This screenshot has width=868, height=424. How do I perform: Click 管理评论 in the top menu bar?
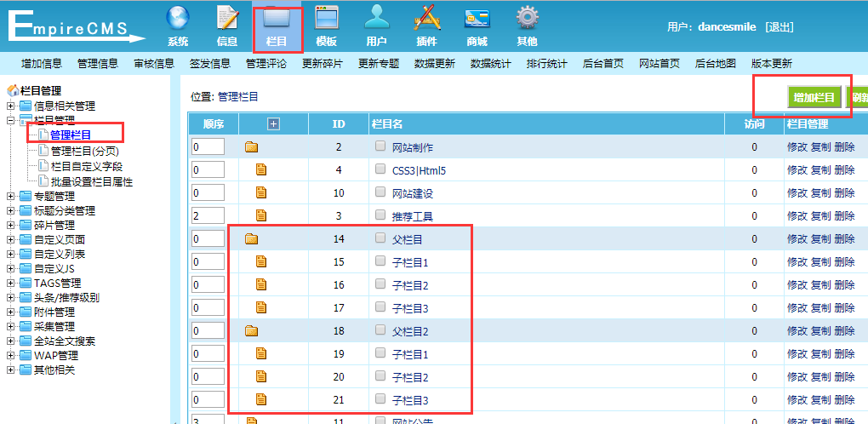point(266,64)
